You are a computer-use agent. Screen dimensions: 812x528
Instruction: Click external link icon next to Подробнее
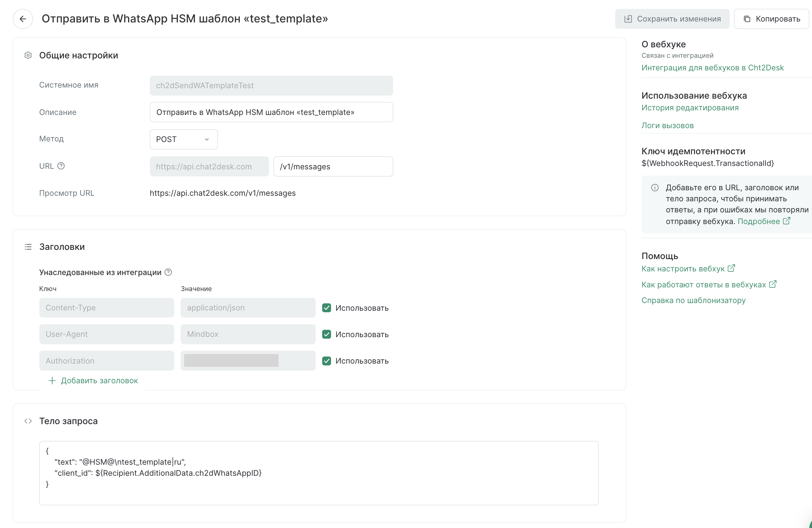pos(787,221)
